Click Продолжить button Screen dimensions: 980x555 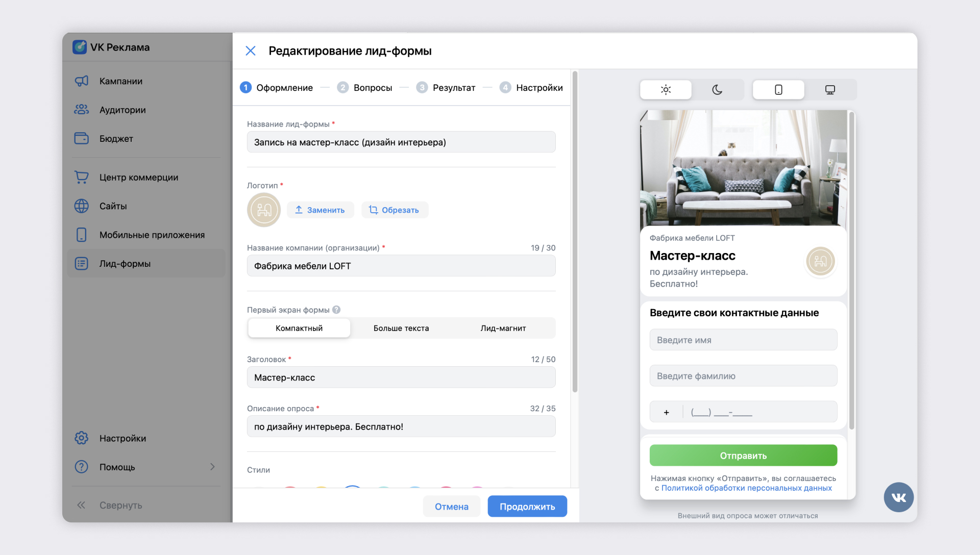point(527,506)
